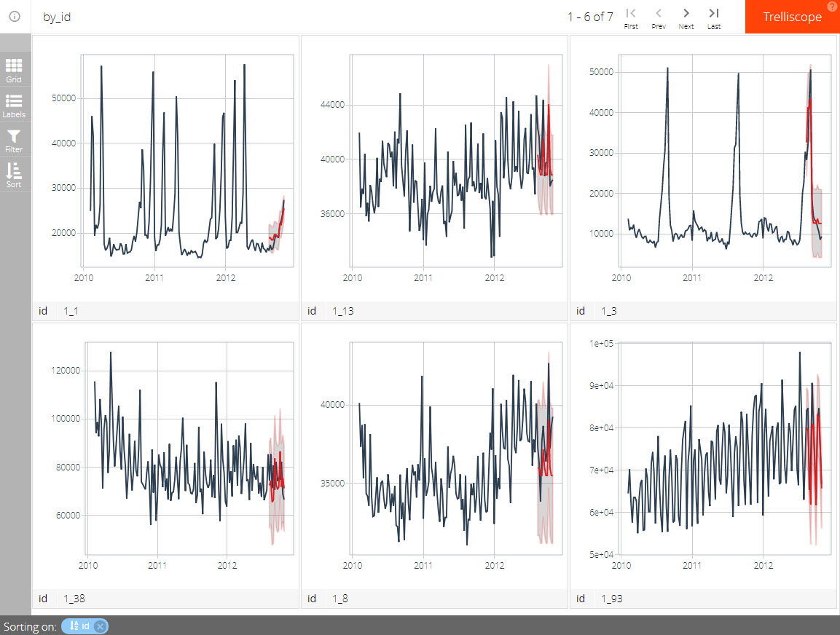
Task: Open the Filter panel
Action: 14,140
